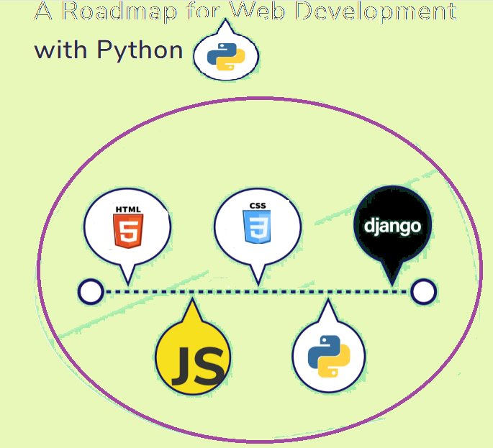Click the right endpoint circle of the timeline

(423, 292)
